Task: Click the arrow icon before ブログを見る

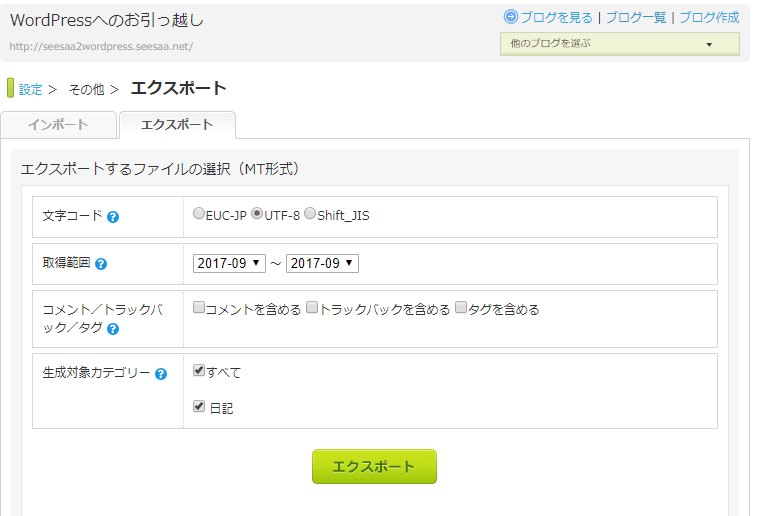Action: point(511,17)
